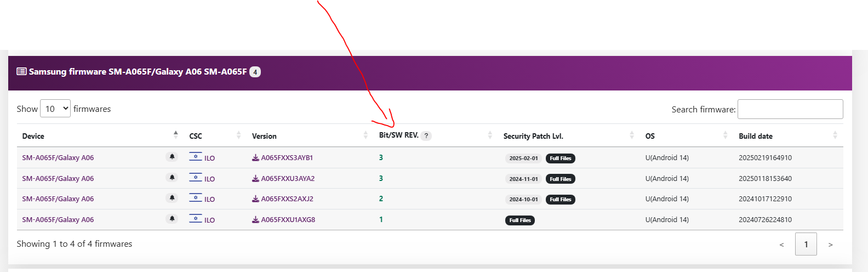Viewport: 868px width, 272px height.
Task: Click the firmware count badge showing 4
Action: point(255,72)
